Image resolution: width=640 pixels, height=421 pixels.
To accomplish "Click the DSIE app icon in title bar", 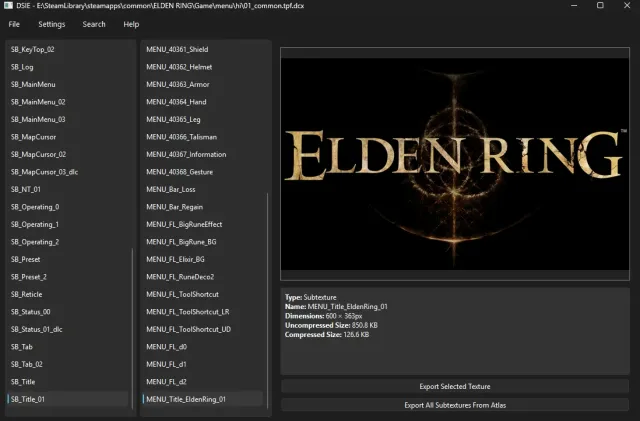I will pos(8,5).
